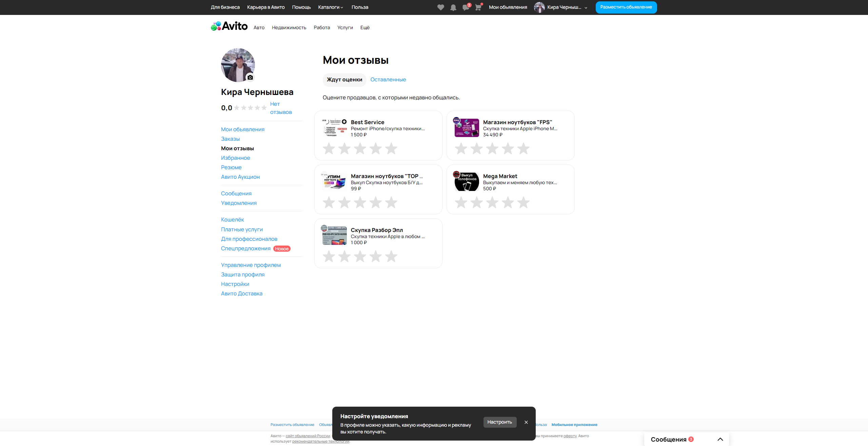This screenshot has width=868, height=446.
Task: Rate Mega Market three stars
Action: (x=492, y=202)
